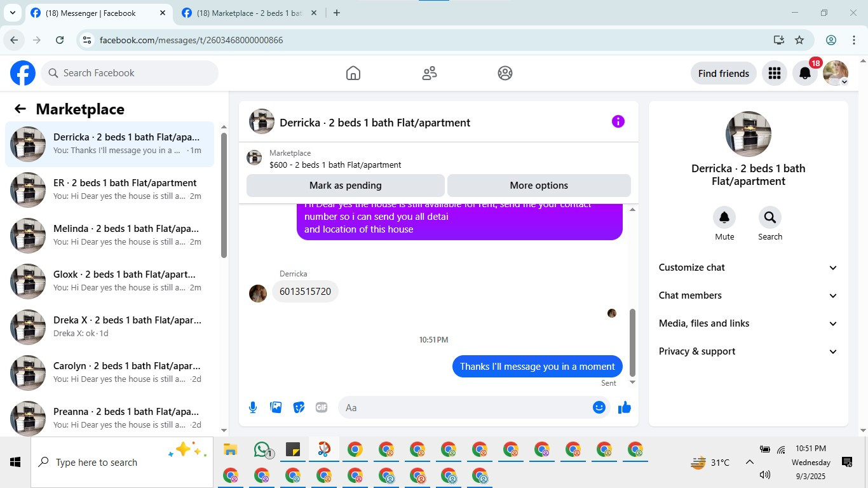This screenshot has width=868, height=488.
Task: Open the Chrome profile icon
Action: pos(831,40)
